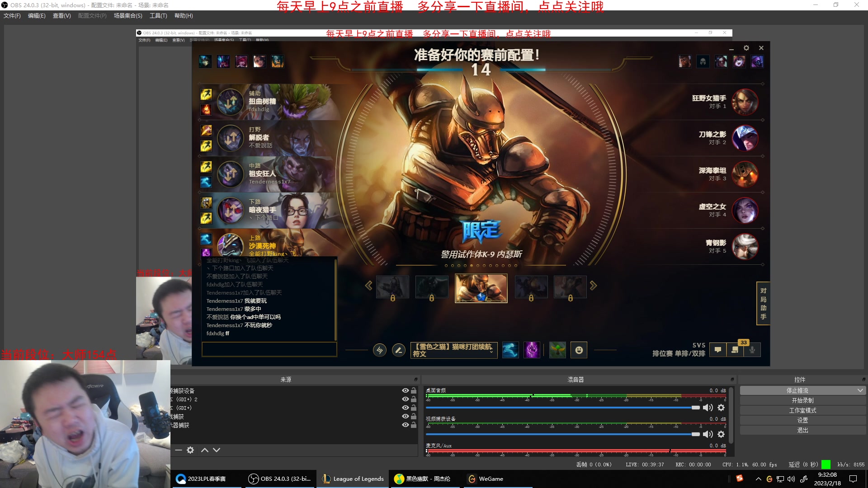
Task: Open the 场景集合(S) menu
Action: 128,16
